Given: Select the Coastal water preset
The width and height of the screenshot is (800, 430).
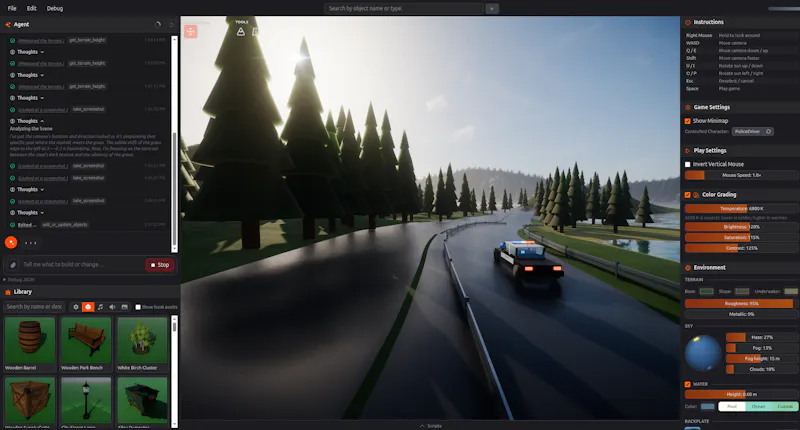Looking at the screenshot, I should [x=785, y=407].
